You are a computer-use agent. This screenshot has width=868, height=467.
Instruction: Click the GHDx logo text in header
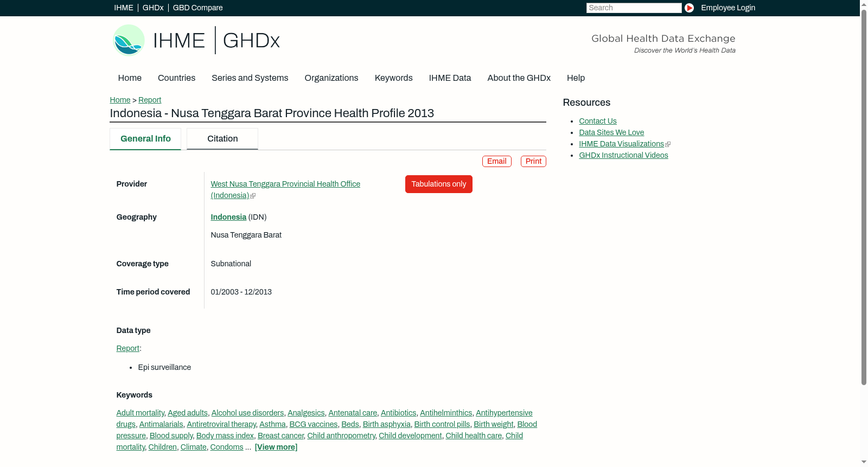tap(251, 41)
